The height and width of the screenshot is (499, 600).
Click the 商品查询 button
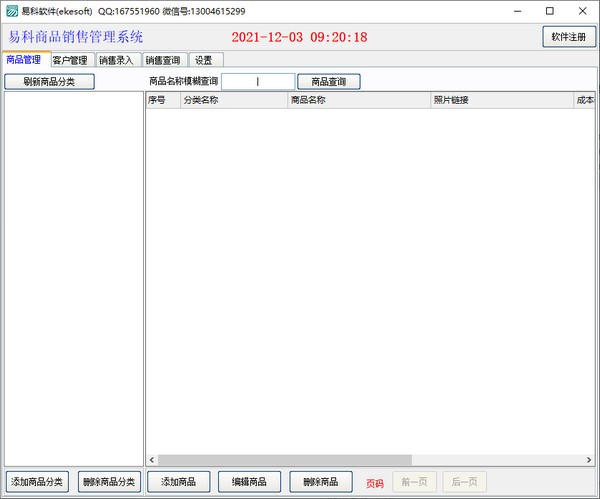(x=329, y=82)
